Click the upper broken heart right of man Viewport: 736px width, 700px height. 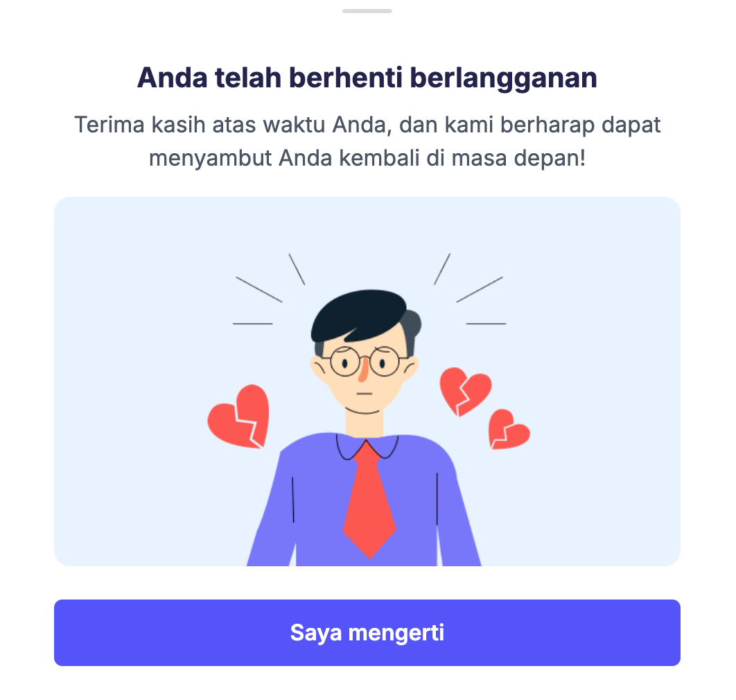[465, 391]
